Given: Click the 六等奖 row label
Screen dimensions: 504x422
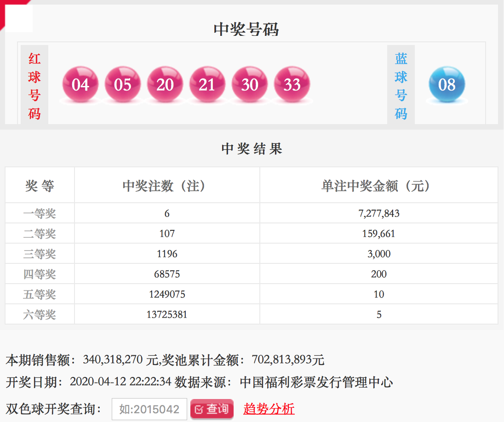Looking at the screenshot, I should pos(40,314).
